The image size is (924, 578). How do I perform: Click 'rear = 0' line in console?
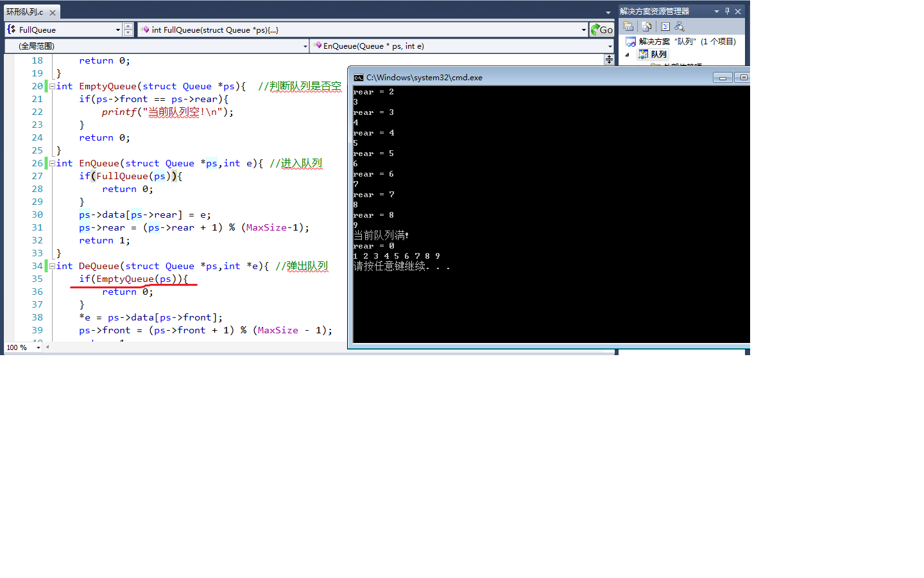(x=373, y=246)
